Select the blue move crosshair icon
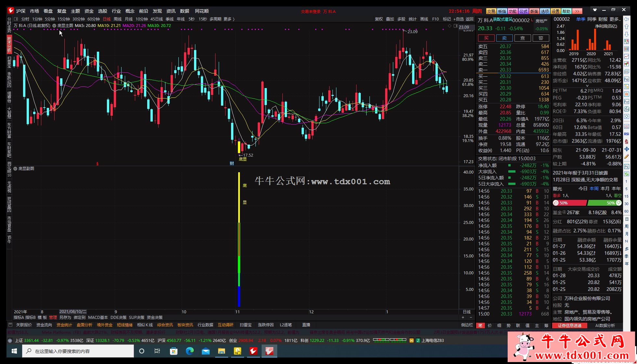This screenshot has width=637, height=364. click(626, 149)
